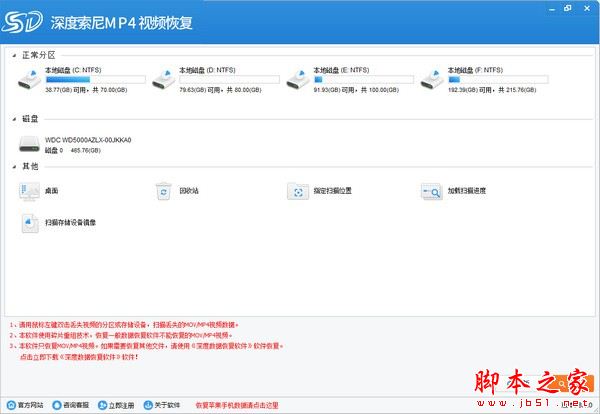Collapse the 磁盘 section

click(x=14, y=119)
